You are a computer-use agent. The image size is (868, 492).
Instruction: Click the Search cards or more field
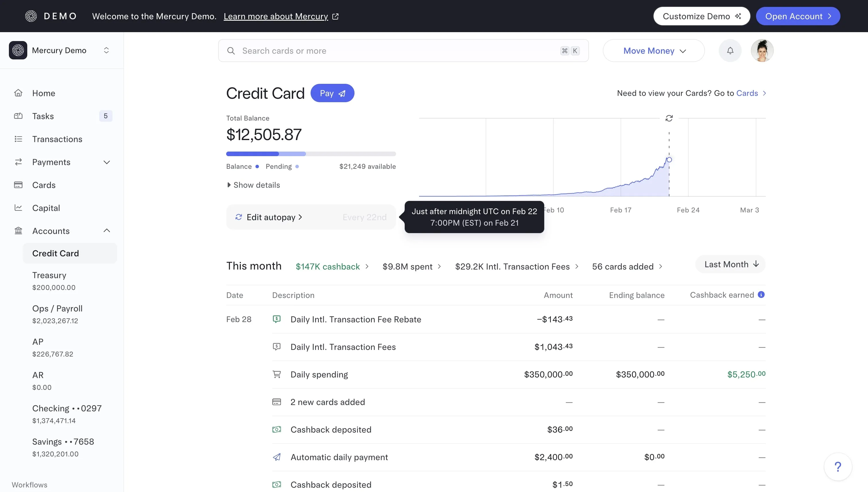pyautogui.click(x=403, y=51)
